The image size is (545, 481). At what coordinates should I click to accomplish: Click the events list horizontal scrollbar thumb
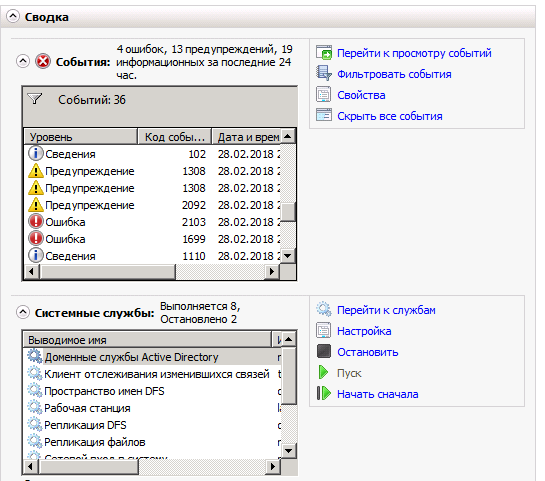click(x=107, y=271)
